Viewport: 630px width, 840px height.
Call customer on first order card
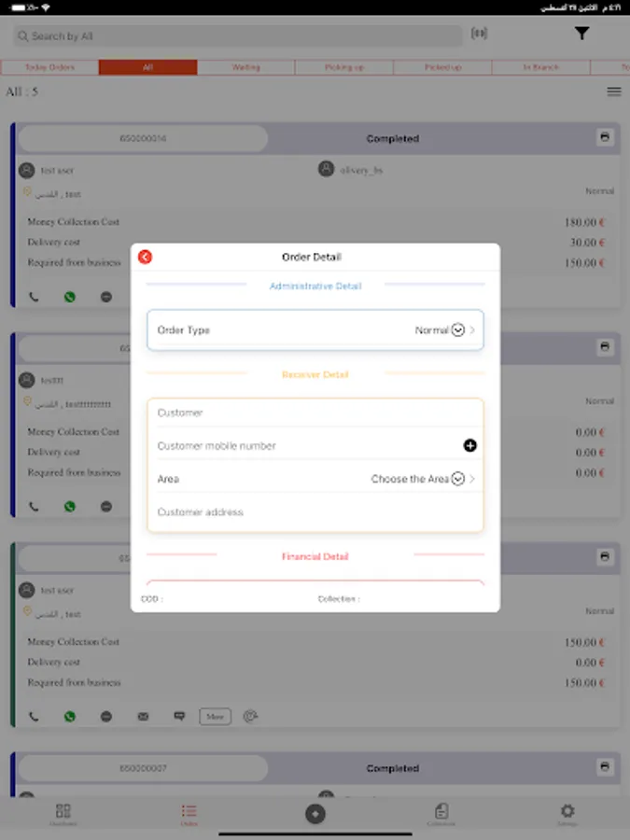34,297
